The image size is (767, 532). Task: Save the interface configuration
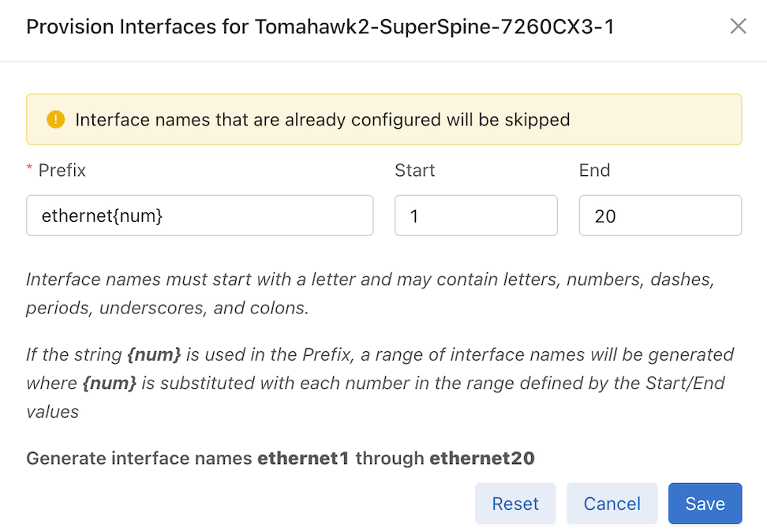click(x=705, y=504)
